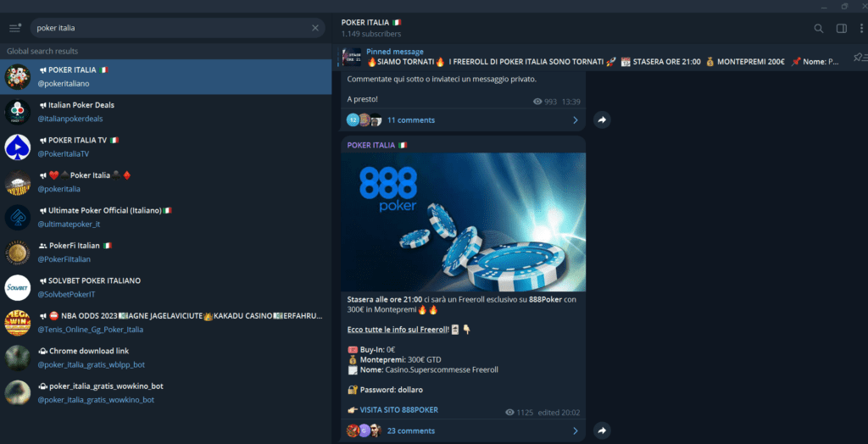Open Chrome download link bot result
The width and height of the screenshot is (868, 444).
165,358
